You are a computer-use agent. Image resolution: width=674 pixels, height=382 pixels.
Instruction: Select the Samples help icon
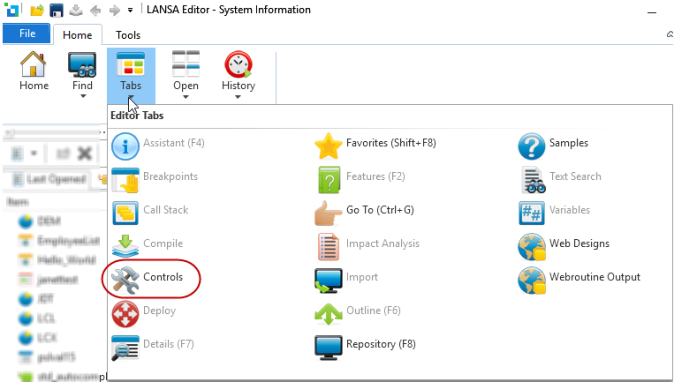pyautogui.click(x=531, y=146)
